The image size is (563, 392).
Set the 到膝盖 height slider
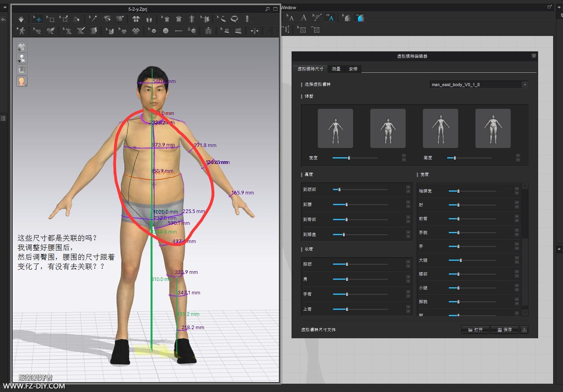click(x=360, y=235)
